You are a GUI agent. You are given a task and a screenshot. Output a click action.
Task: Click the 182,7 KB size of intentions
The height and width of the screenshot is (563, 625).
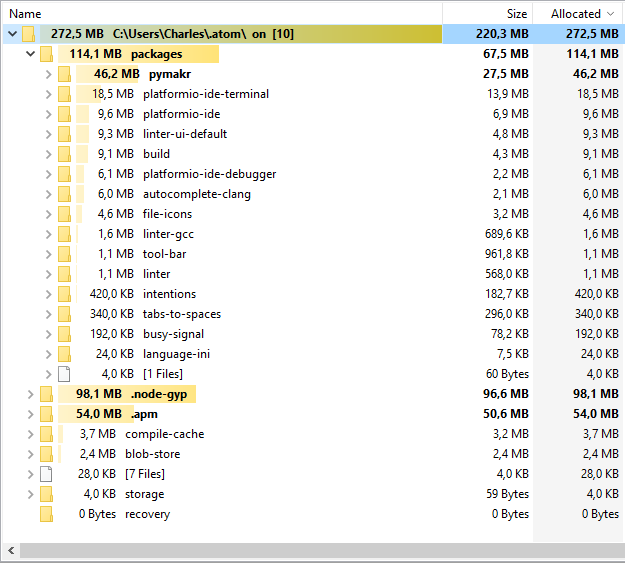coord(507,294)
